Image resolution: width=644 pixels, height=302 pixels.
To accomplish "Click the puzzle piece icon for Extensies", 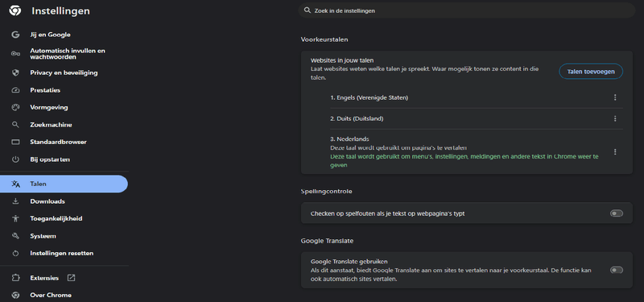I will [x=15, y=278].
